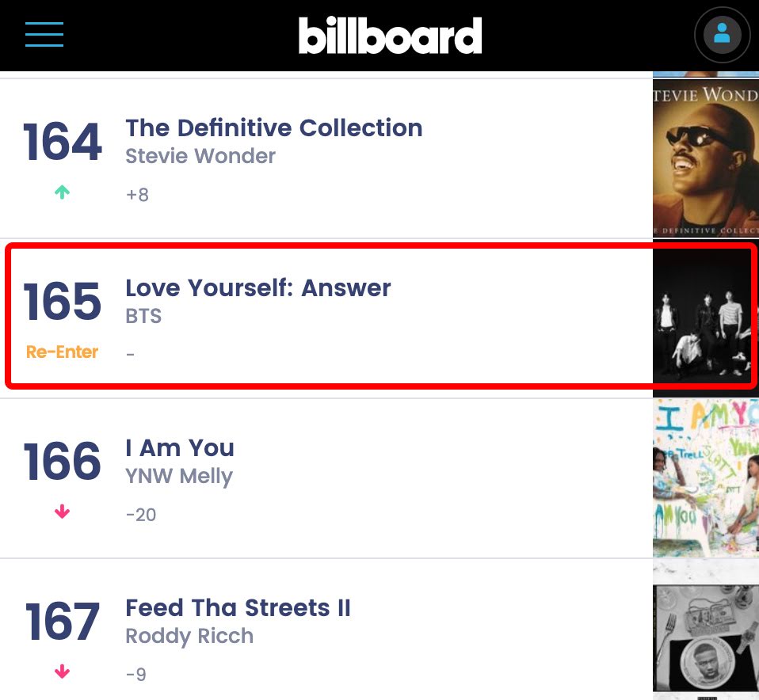
Task: View Stevie Wonder album cover thumbnail
Action: click(706, 158)
